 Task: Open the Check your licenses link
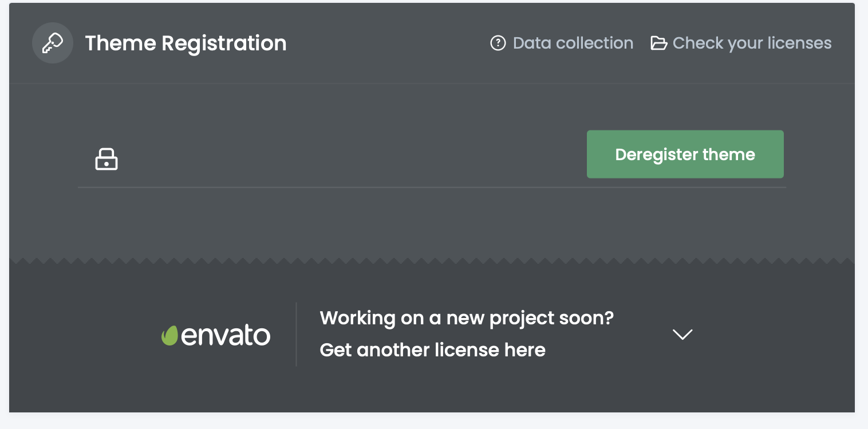752,43
